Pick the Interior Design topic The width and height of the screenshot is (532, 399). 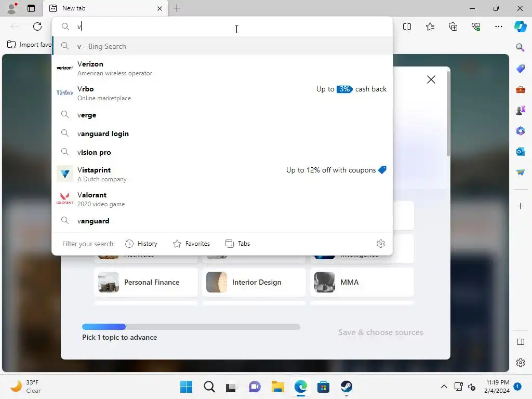point(254,282)
